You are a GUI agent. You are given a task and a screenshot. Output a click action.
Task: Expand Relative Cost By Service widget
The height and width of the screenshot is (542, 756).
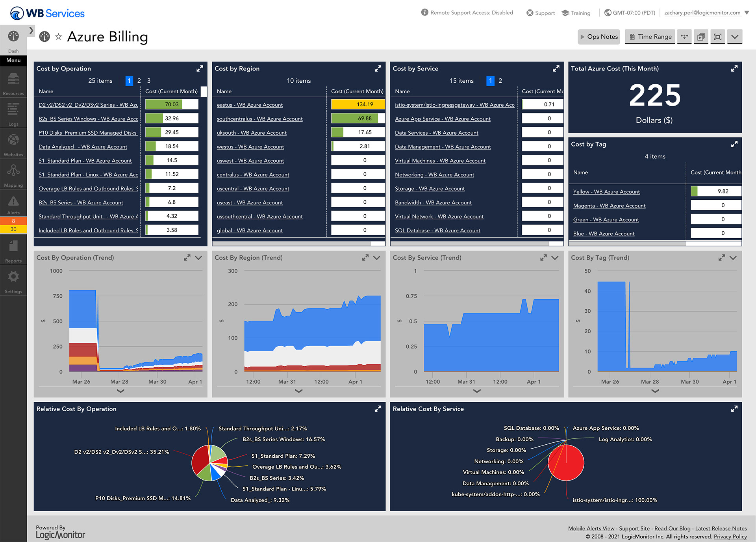click(x=734, y=409)
